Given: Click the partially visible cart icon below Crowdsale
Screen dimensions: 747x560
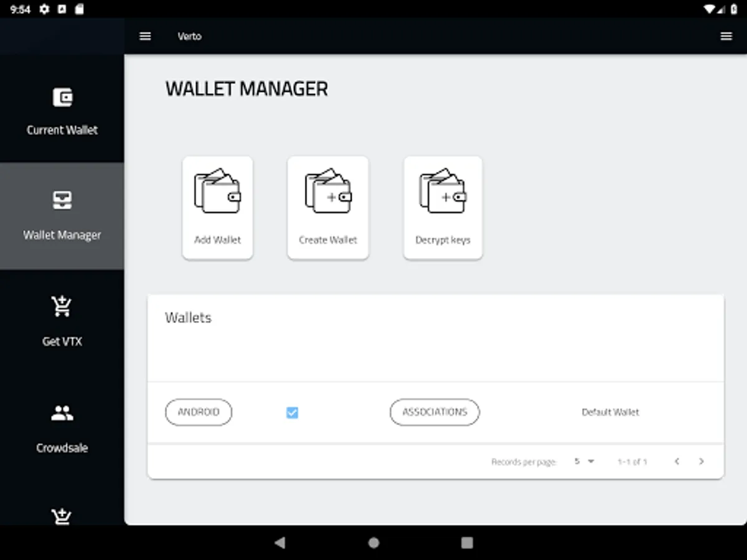Looking at the screenshot, I should [x=62, y=516].
